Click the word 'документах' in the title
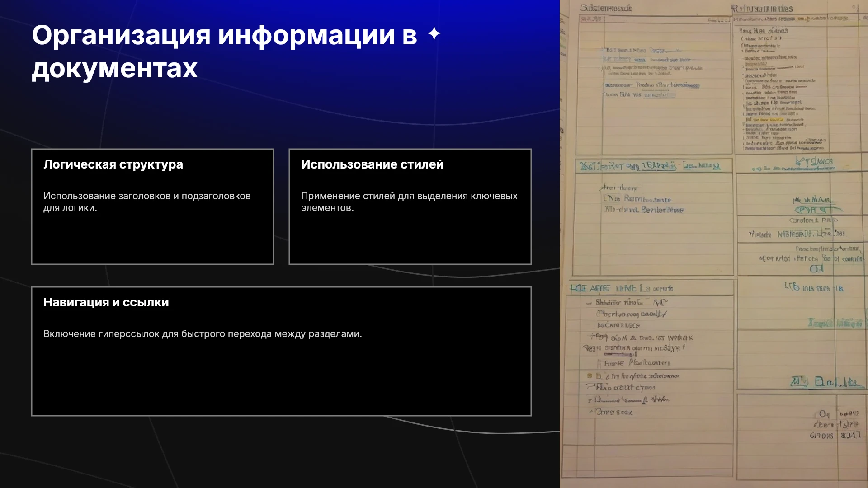The image size is (868, 488). coord(115,68)
